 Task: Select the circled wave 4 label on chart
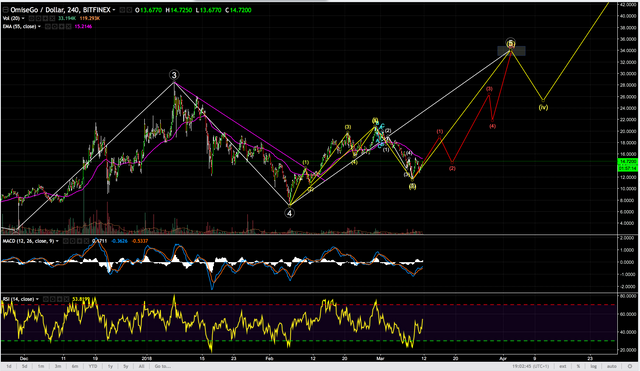(289, 213)
